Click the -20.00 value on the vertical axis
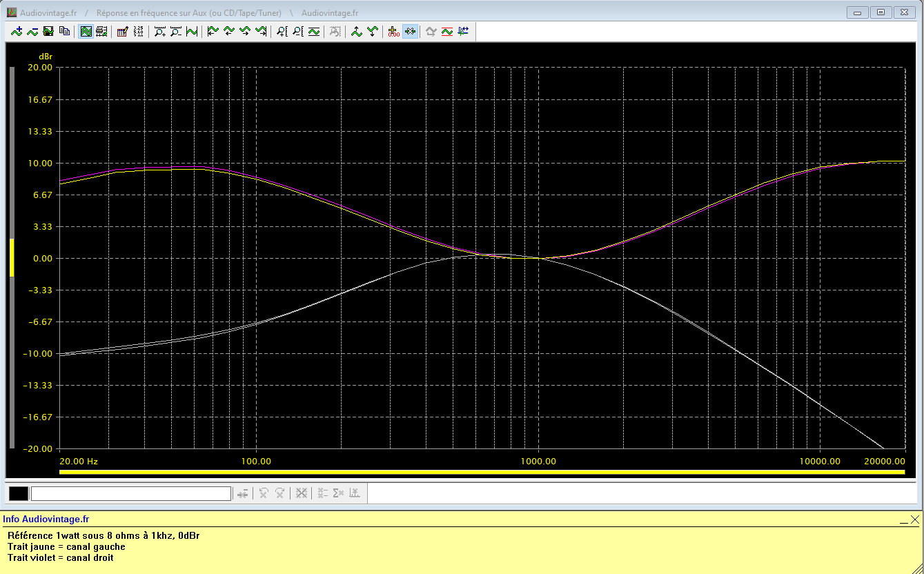Screen dimensions: 924x574 (x=39, y=448)
